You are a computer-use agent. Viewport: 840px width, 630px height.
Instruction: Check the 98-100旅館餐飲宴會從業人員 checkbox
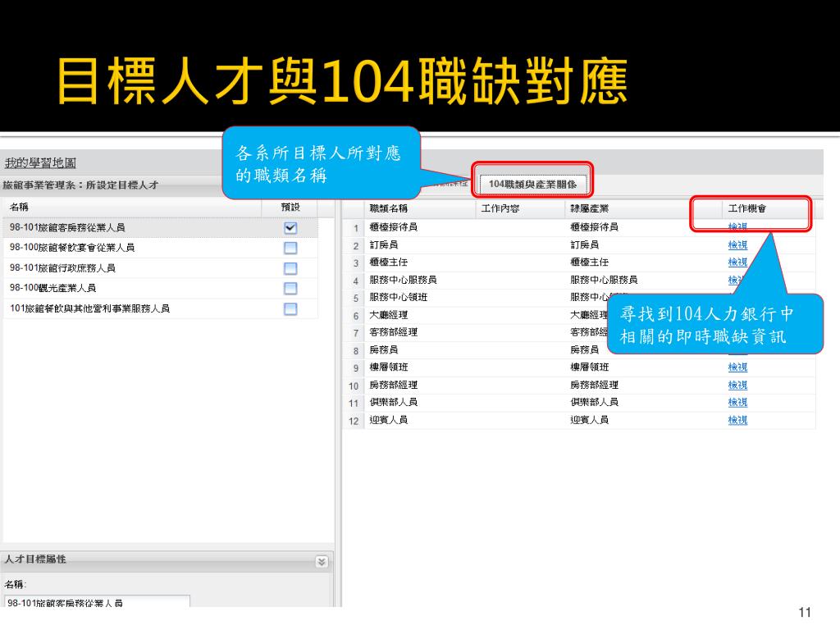pyautogui.click(x=290, y=248)
